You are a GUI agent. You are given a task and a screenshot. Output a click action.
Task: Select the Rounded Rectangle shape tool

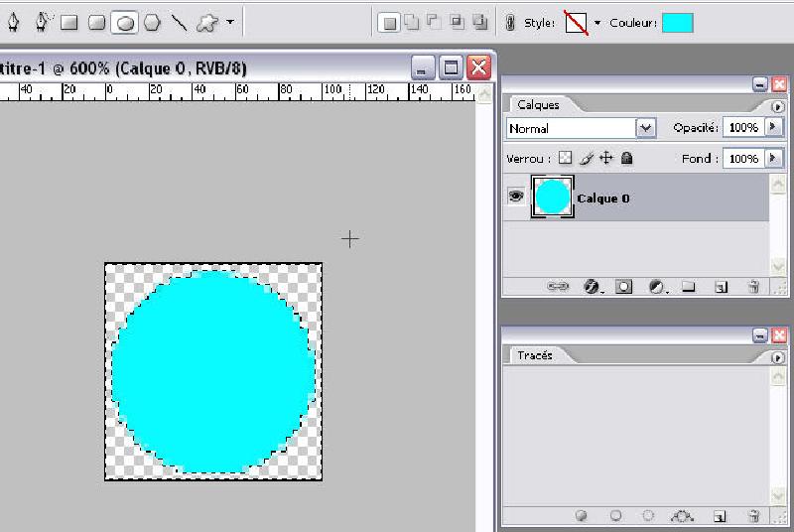(96, 22)
